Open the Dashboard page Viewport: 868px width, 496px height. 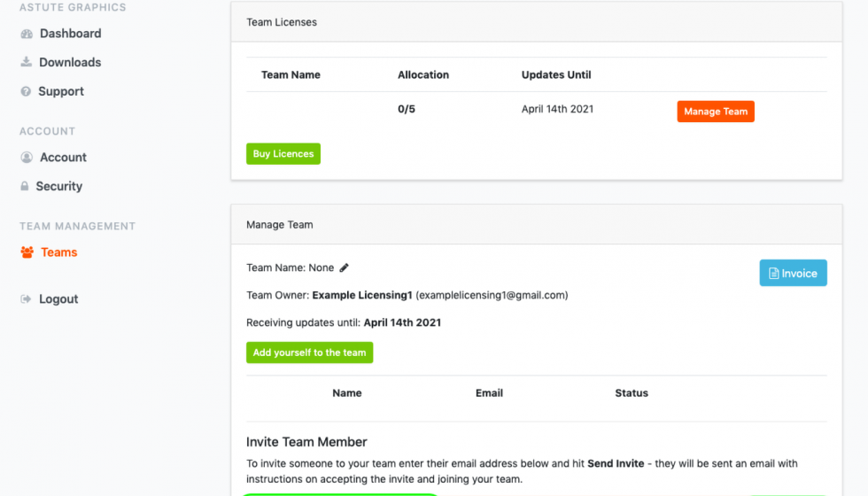pos(70,34)
